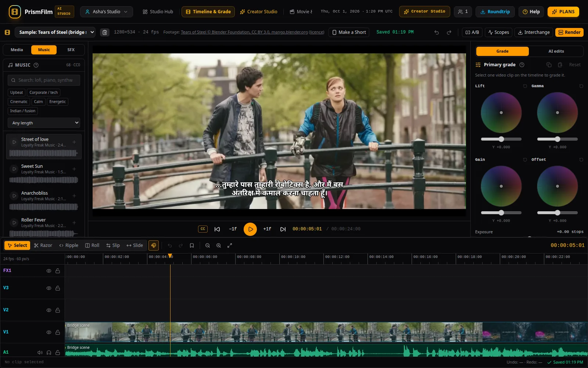
Task: Open the SFX tab
Action: coord(71,50)
